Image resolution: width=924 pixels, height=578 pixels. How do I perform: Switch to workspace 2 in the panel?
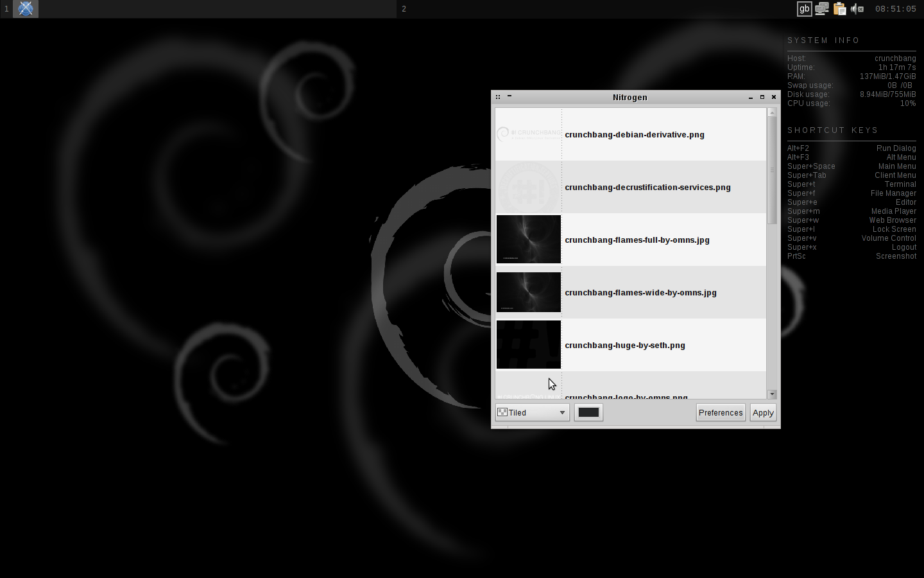point(404,9)
